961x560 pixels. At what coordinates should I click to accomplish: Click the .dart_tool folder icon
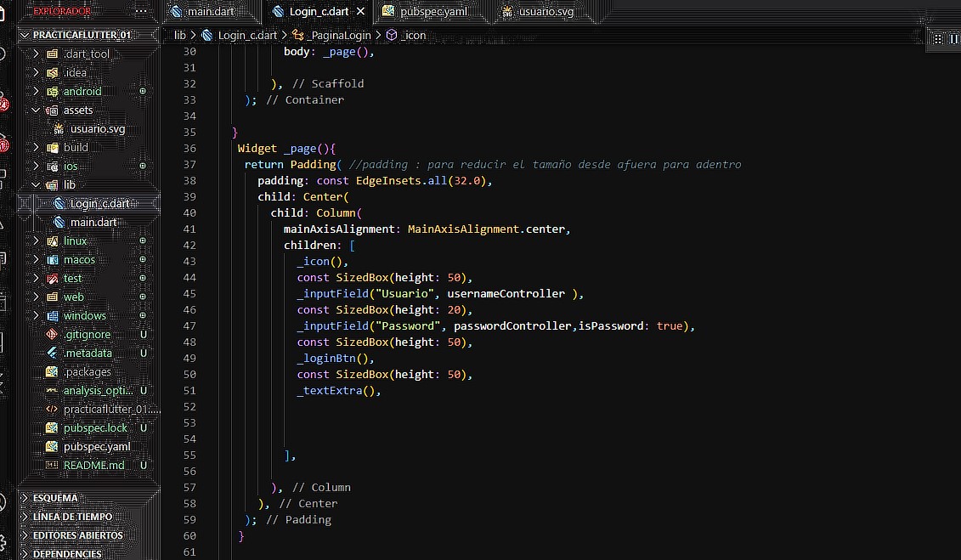point(53,54)
